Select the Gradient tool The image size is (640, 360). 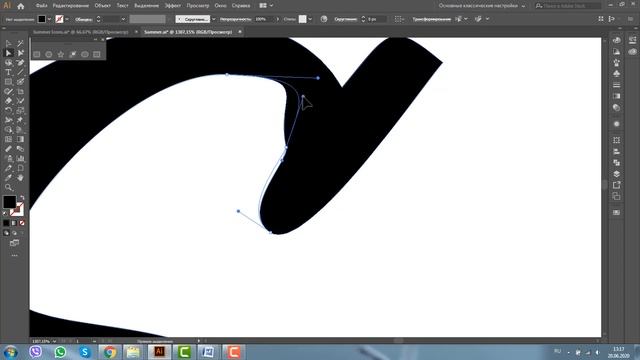pyautogui.click(x=20, y=139)
